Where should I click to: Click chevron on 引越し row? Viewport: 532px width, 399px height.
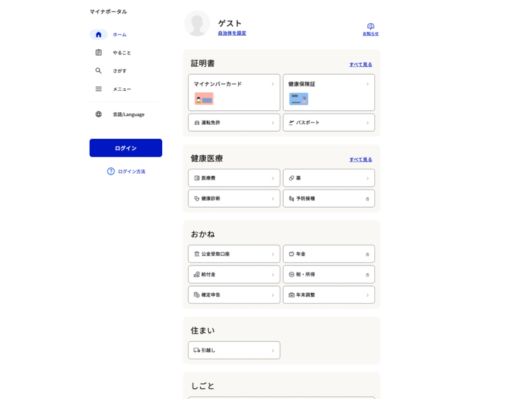point(272,350)
